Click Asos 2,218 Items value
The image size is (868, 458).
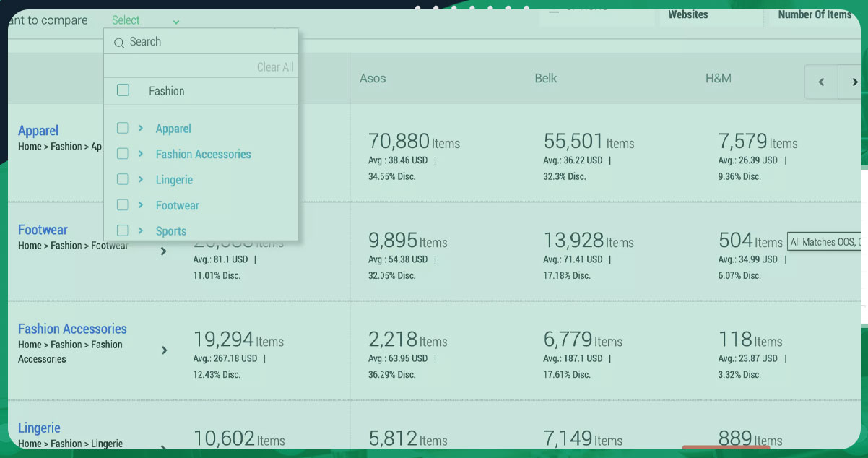tap(408, 339)
